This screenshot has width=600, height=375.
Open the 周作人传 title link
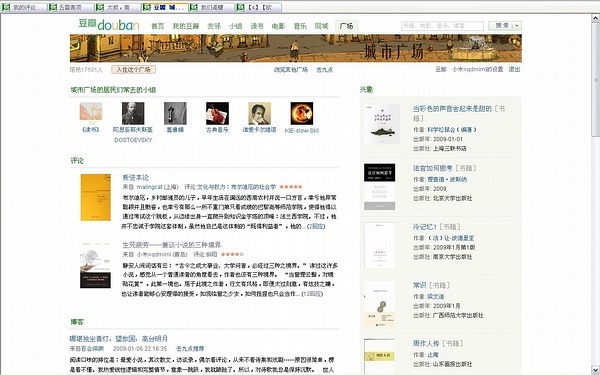426,344
